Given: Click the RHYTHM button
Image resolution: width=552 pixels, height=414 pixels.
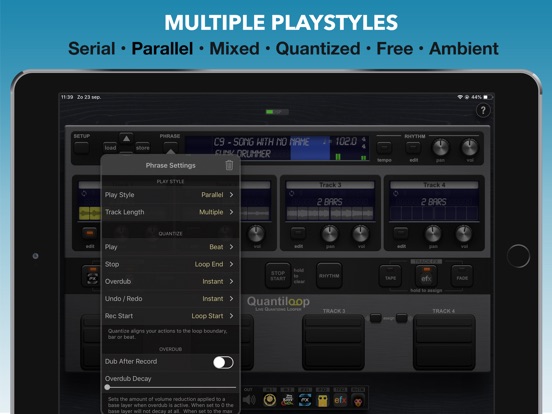Looking at the screenshot, I should coord(329,276).
